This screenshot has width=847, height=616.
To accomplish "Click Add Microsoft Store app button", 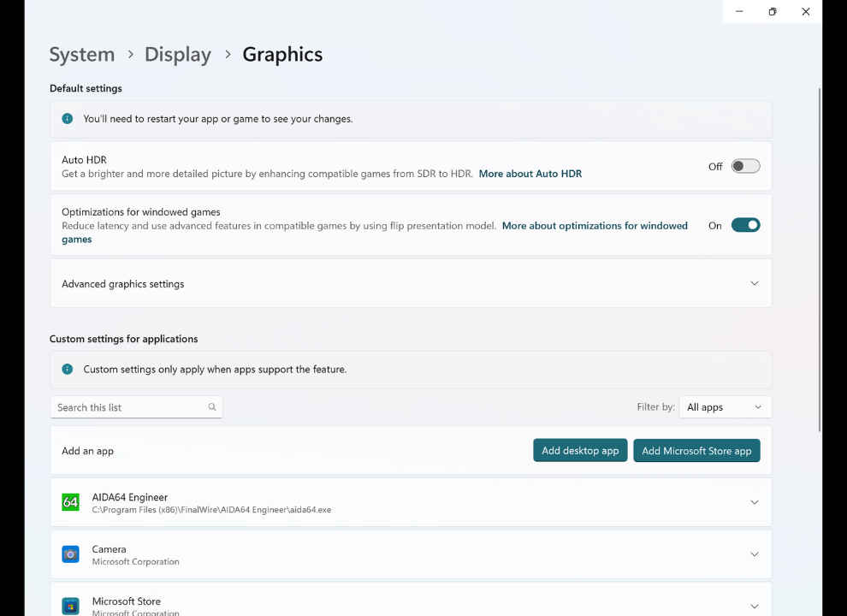I will click(696, 451).
